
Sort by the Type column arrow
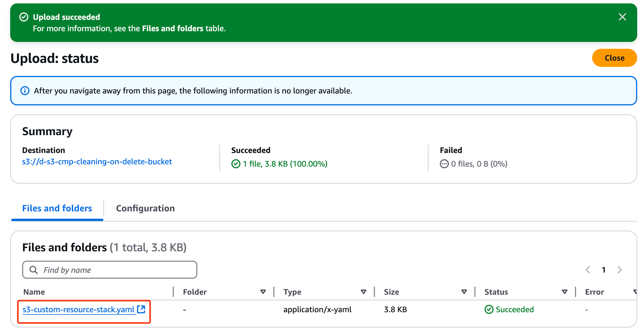click(364, 292)
